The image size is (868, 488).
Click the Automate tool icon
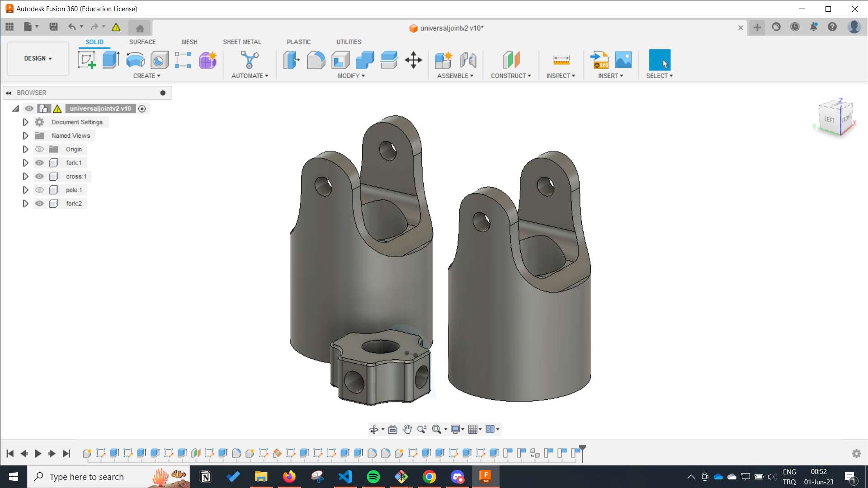(250, 60)
